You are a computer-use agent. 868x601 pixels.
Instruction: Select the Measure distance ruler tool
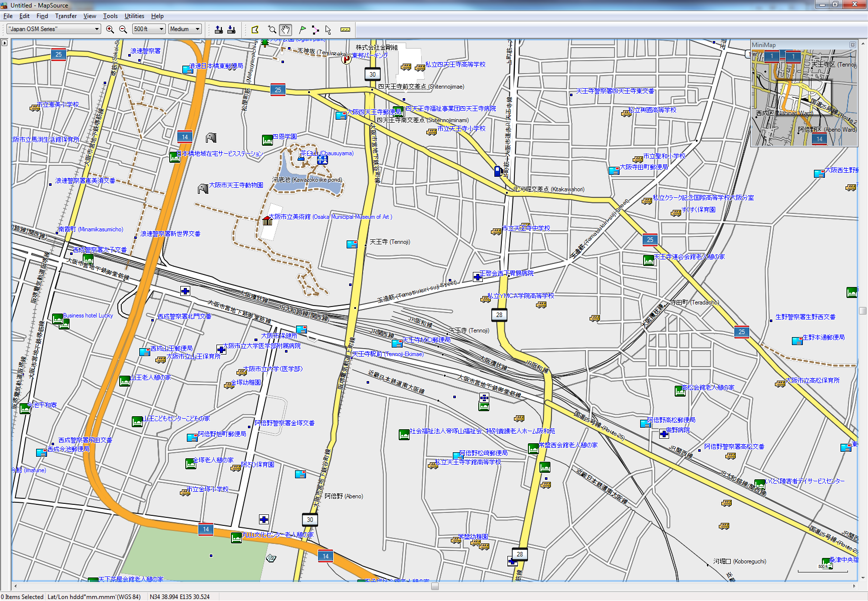345,30
